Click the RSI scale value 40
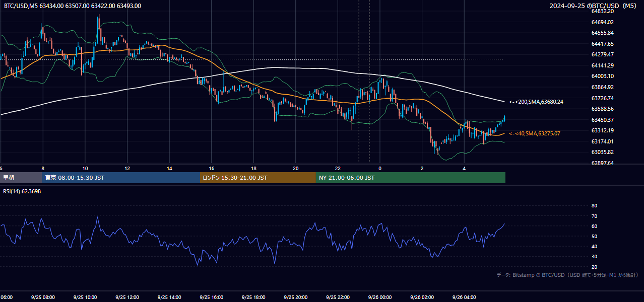 coord(594,247)
